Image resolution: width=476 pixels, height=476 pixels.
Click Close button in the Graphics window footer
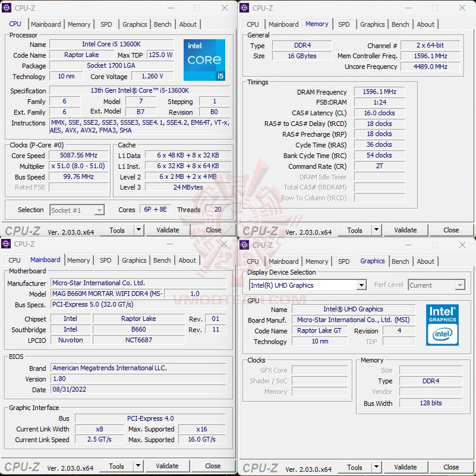[451, 467]
